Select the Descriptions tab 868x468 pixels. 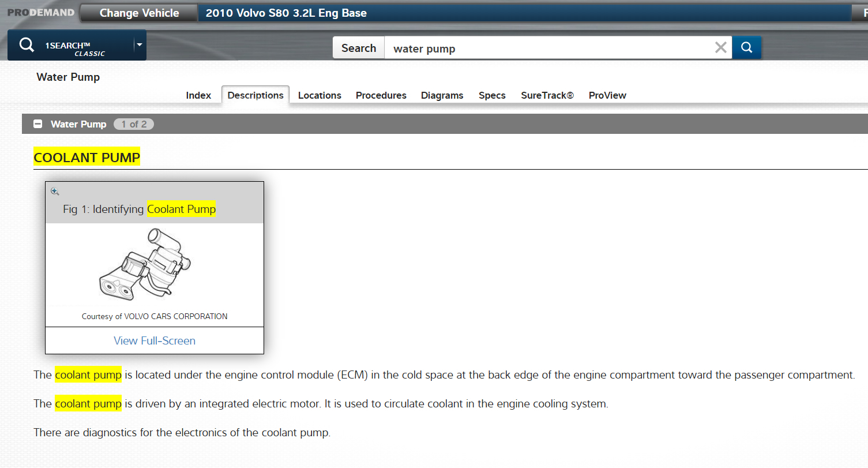[255, 95]
